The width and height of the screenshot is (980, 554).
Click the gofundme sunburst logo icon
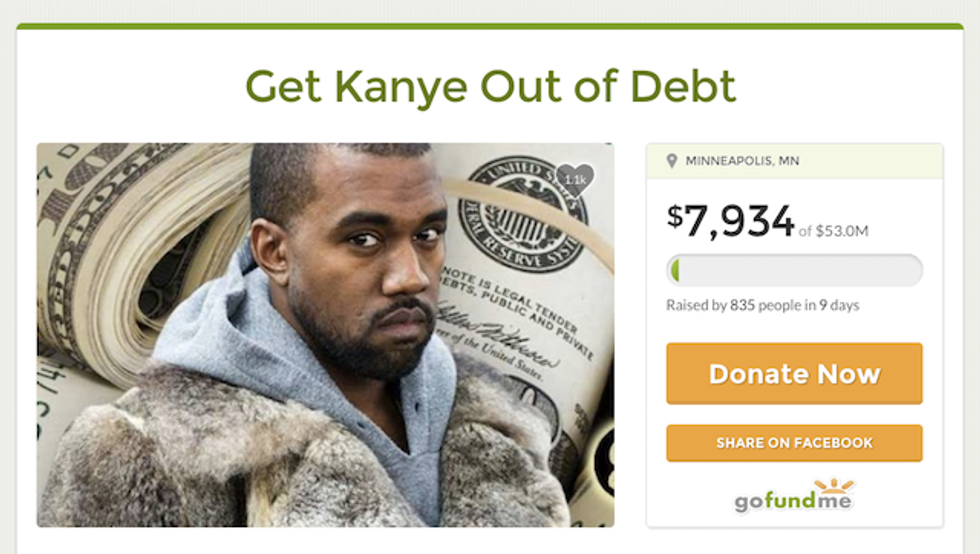834,486
